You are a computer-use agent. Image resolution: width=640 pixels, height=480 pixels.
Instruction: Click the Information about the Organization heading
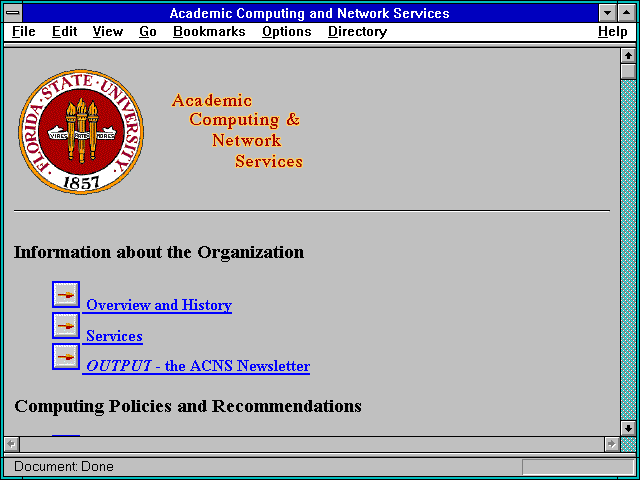point(159,252)
